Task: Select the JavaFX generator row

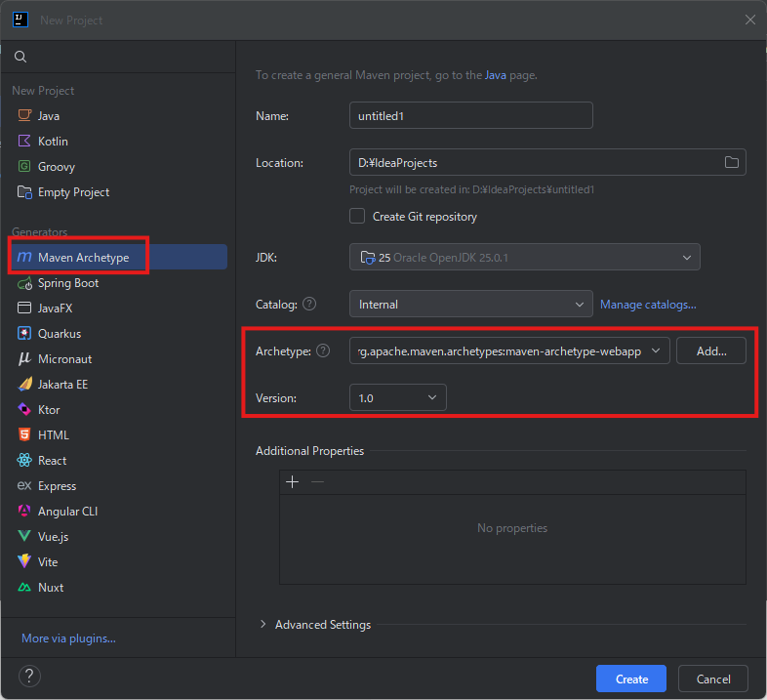Action: point(119,308)
